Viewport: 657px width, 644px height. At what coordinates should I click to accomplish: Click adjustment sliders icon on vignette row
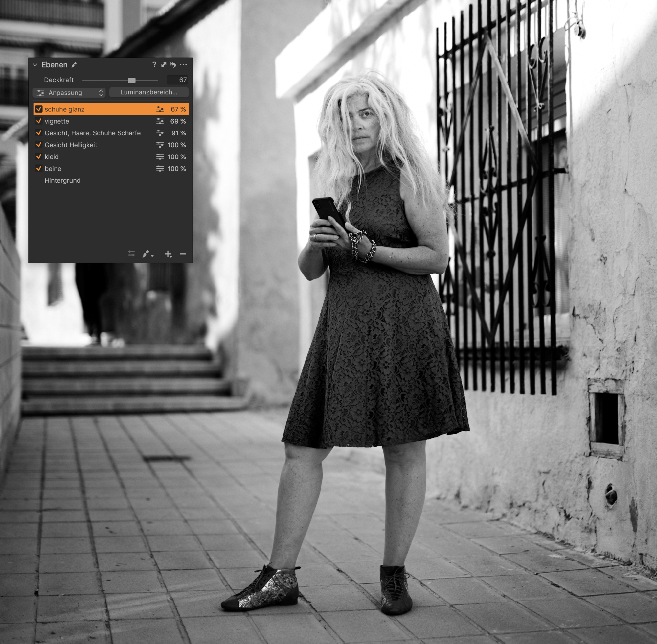(x=160, y=121)
